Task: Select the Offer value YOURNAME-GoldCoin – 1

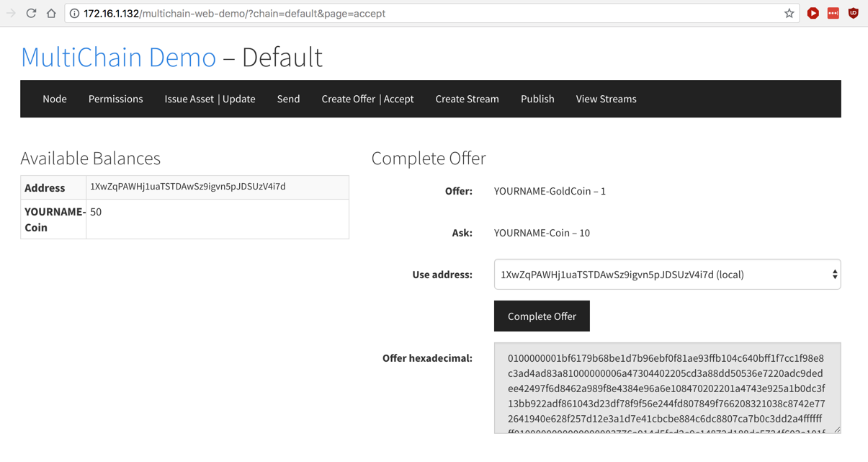Action: (550, 191)
